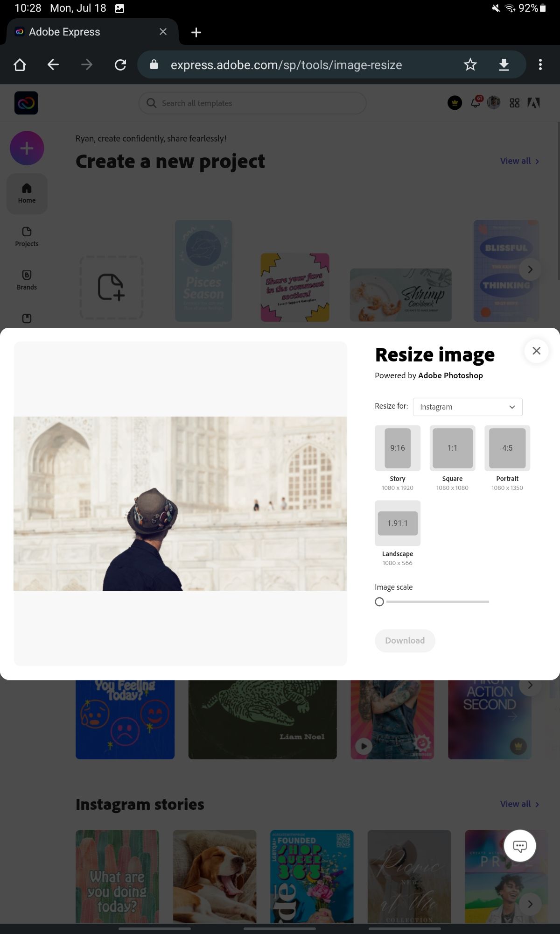Viewport: 560px width, 934px height.
Task: Create a blank custom-size project
Action: [x=111, y=287]
